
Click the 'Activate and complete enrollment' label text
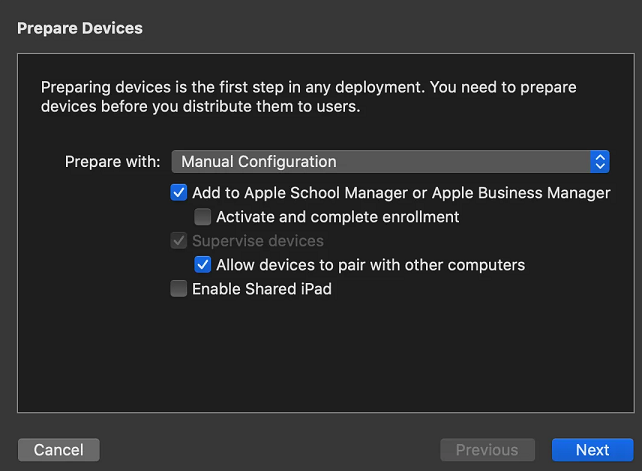tap(338, 217)
